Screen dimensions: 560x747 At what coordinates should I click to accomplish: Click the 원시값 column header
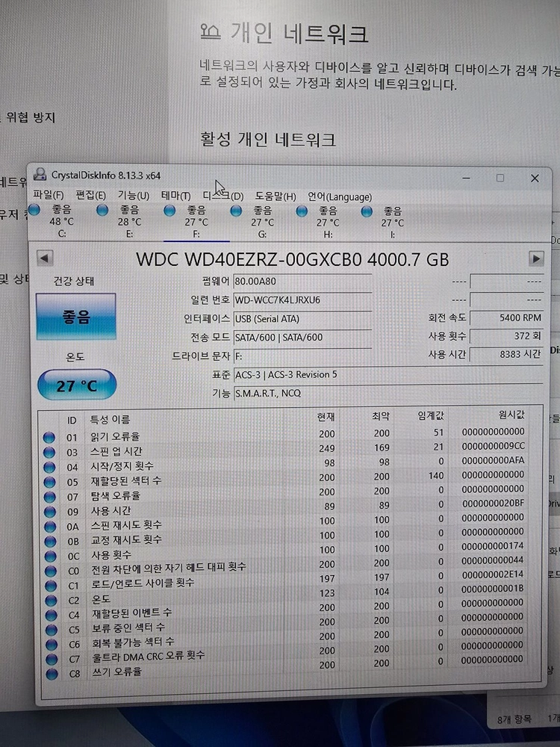click(511, 415)
